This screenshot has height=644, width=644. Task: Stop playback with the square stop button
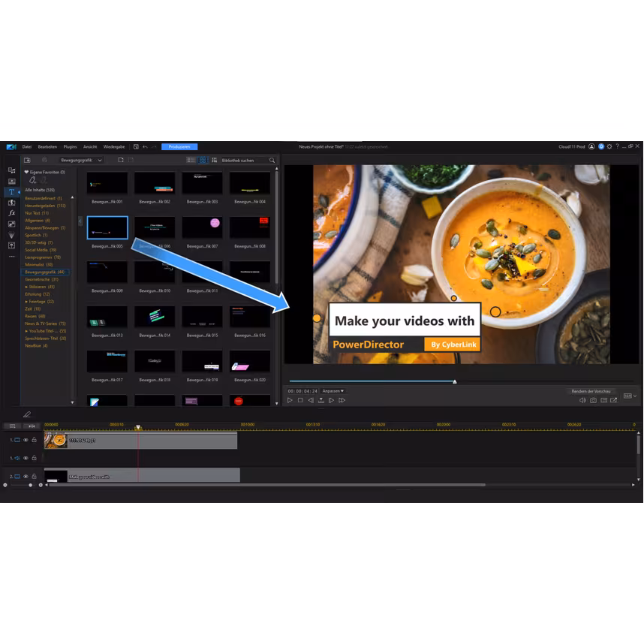pos(300,401)
